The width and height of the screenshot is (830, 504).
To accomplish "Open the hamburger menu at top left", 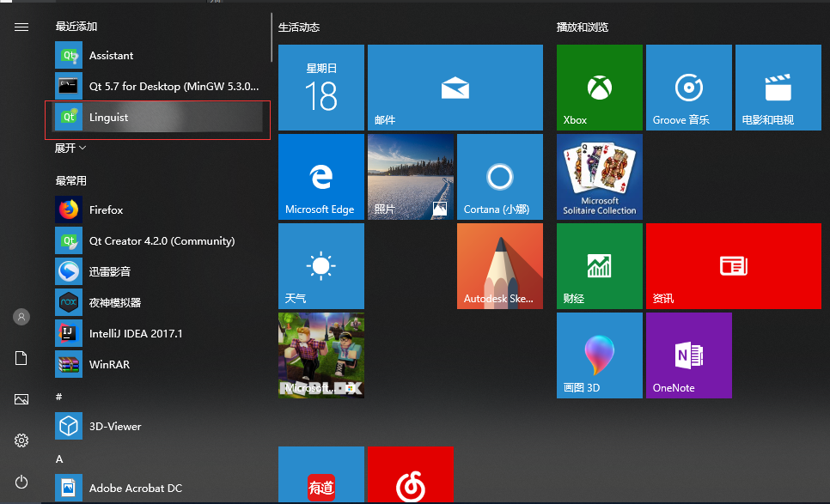I will tap(21, 27).
